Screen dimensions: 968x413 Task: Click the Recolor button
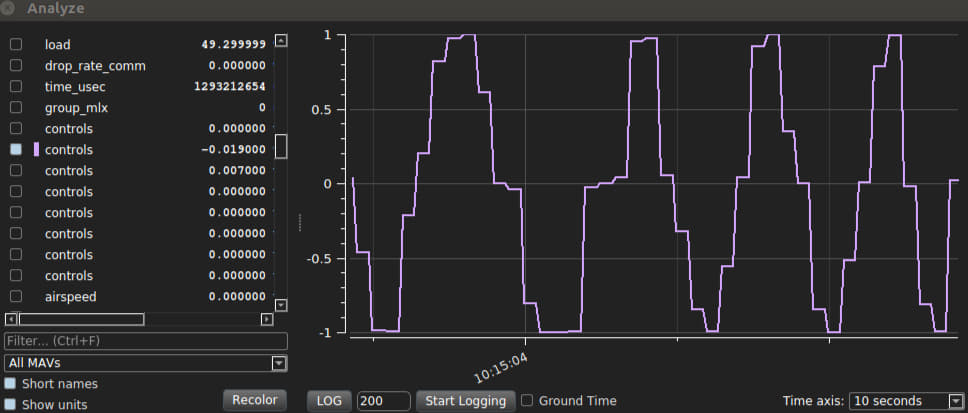click(255, 400)
